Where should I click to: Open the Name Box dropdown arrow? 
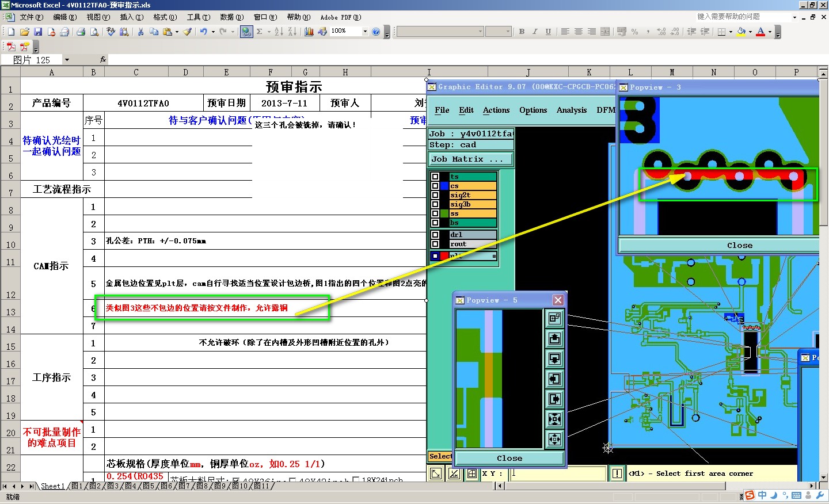click(67, 60)
